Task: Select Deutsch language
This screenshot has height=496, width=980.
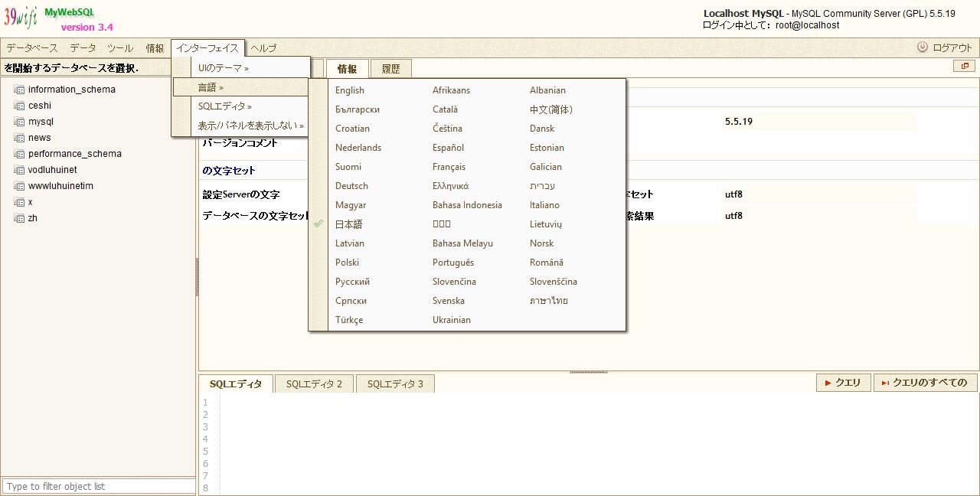Action: (x=351, y=186)
